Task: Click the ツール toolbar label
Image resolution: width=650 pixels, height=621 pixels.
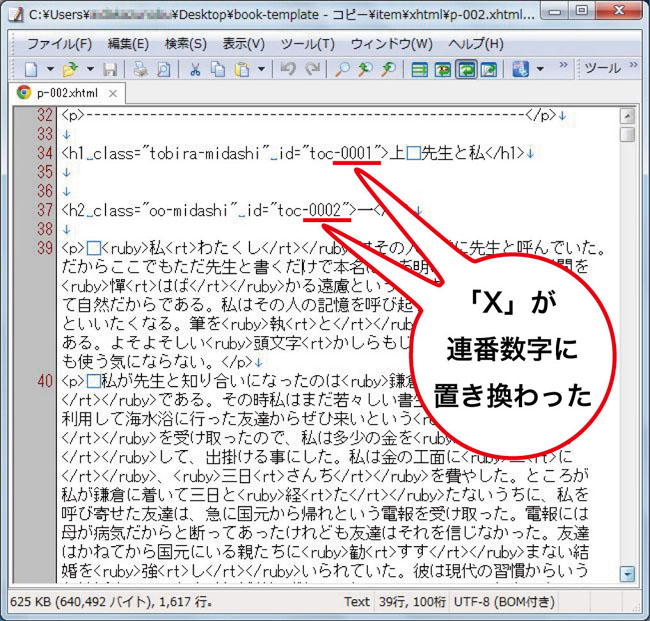Action: [x=602, y=68]
